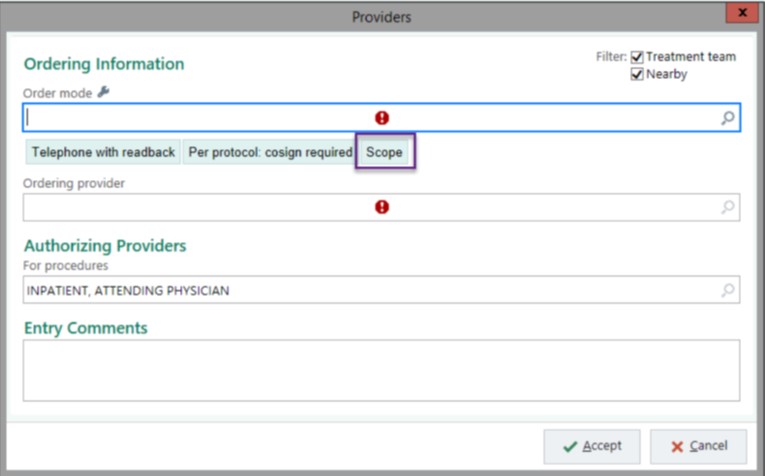Uncheck the Nearby filter checkbox
The width and height of the screenshot is (765, 476).
click(637, 75)
